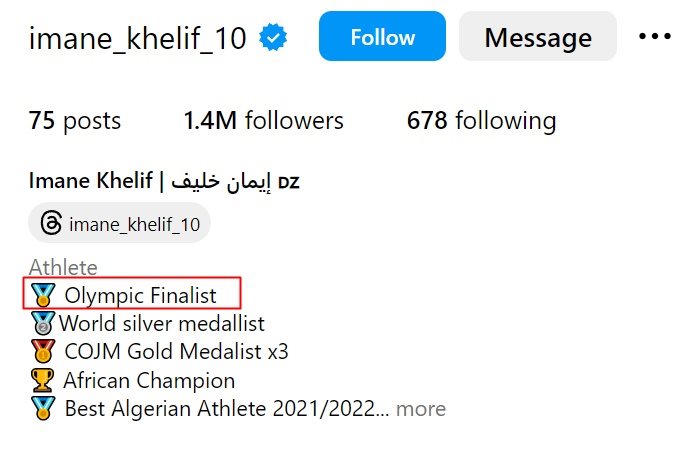Click the COJM gold medal emoji
The width and height of the screenshot is (700, 455).
[43, 351]
